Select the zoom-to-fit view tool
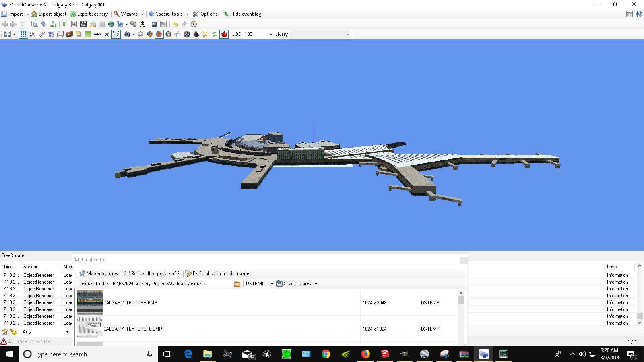 [8, 34]
